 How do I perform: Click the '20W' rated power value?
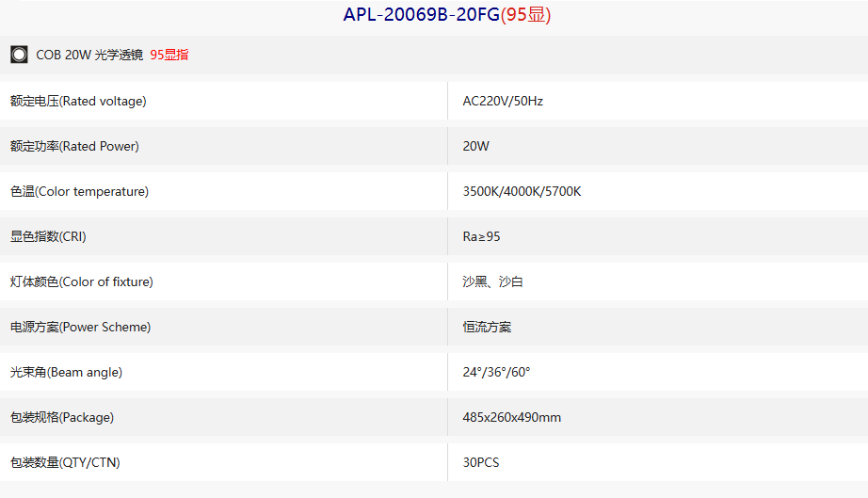pos(476,147)
